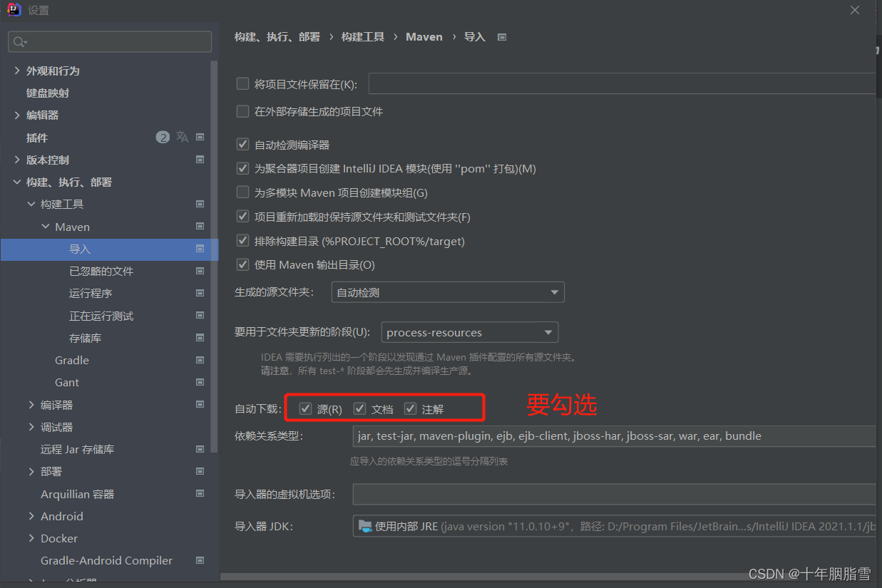Image resolution: width=882 pixels, height=588 pixels.
Task: Expand 编辑器 tree node
Action: click(x=17, y=115)
